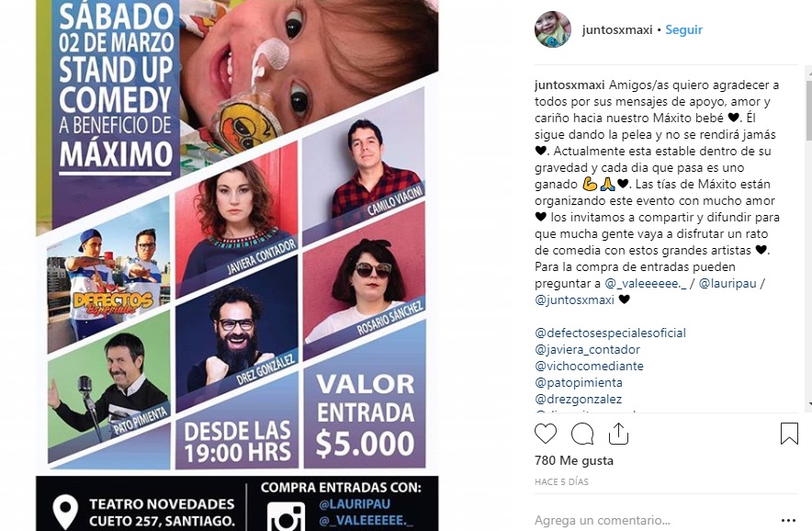Open @juntosxmaxi mention in caption

[x=574, y=299]
